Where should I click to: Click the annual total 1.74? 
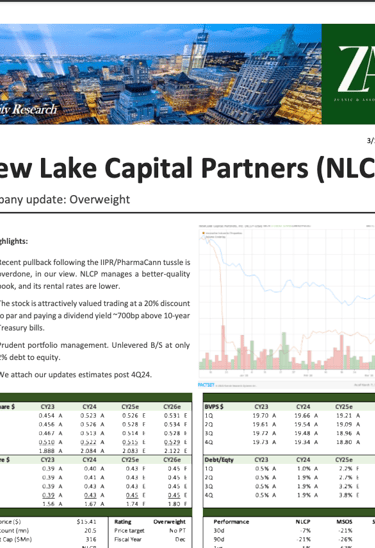coord(132,504)
